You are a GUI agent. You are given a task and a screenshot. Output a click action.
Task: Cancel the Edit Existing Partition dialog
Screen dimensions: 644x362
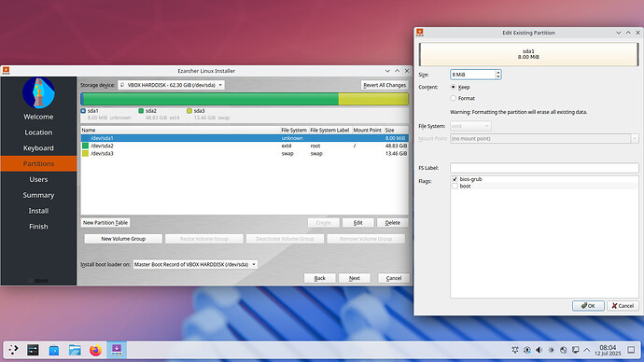[x=623, y=305]
